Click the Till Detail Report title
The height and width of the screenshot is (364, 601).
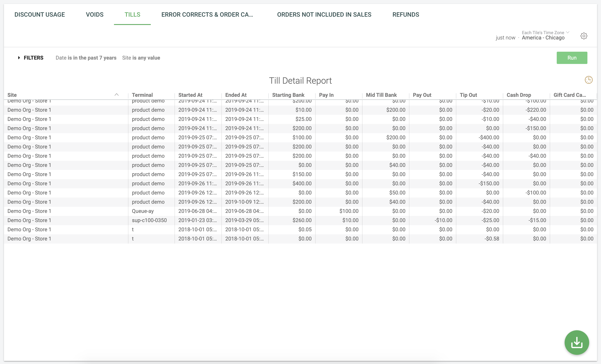[x=300, y=81]
